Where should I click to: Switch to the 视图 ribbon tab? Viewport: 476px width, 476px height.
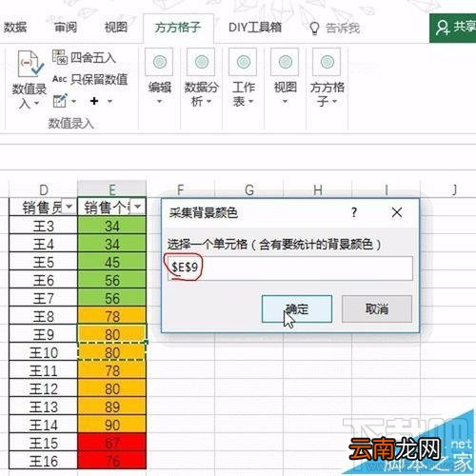[x=116, y=28]
